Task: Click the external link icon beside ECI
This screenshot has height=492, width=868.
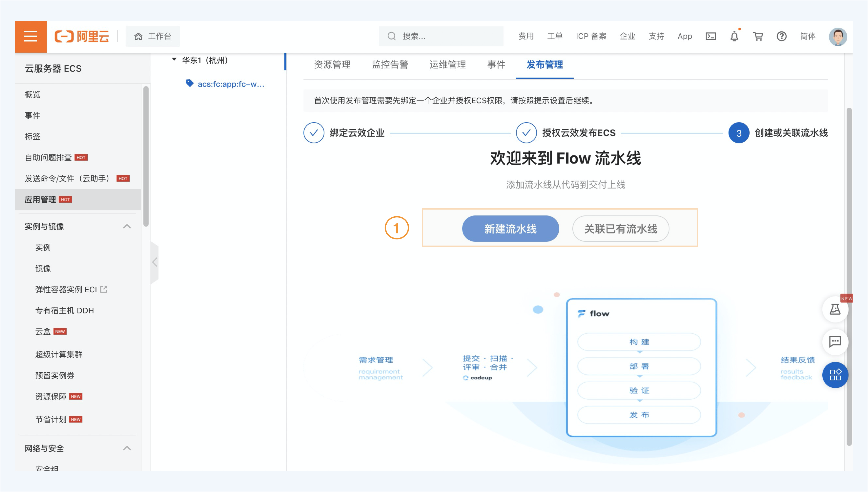Action: coord(104,289)
